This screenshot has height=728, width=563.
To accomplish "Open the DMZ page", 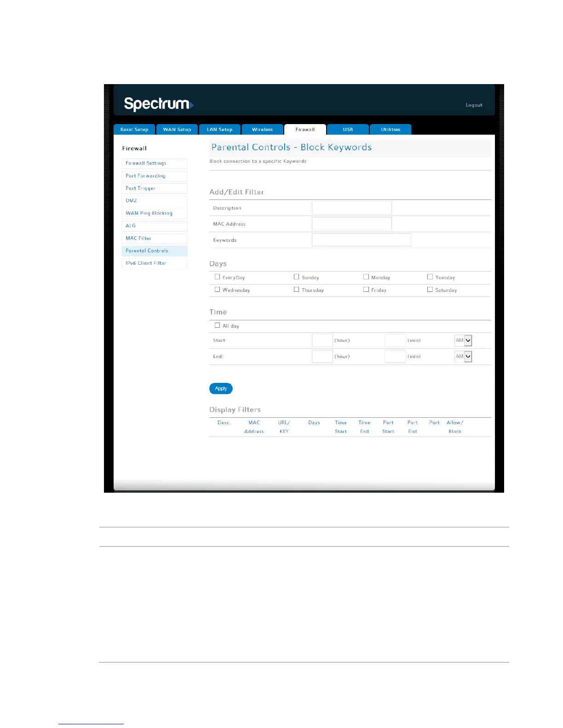I will coord(155,201).
